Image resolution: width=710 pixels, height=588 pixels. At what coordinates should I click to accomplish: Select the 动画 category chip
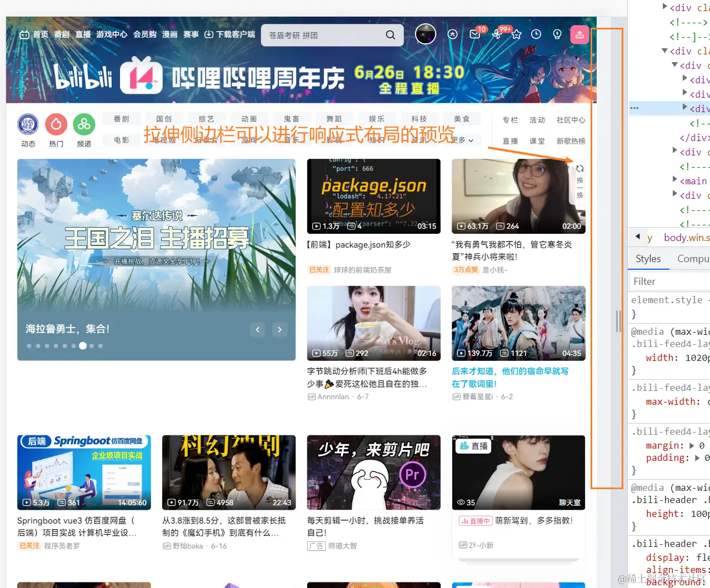click(x=249, y=119)
